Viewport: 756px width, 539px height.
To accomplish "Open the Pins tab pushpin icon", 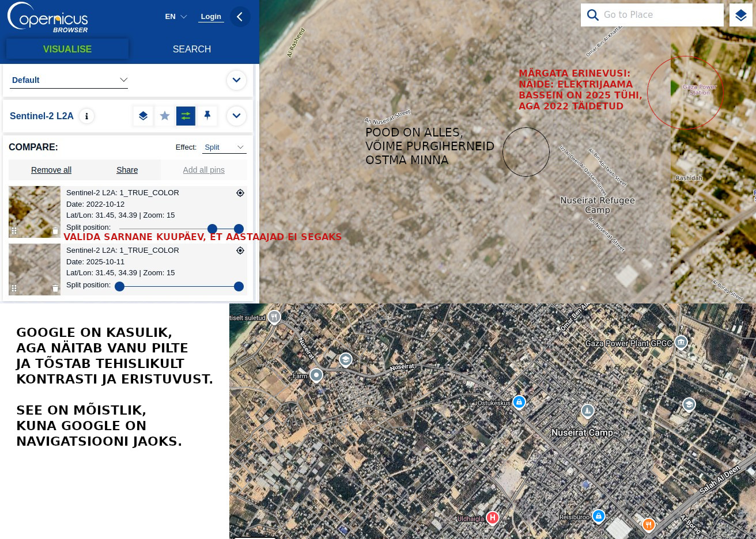I will (207, 116).
